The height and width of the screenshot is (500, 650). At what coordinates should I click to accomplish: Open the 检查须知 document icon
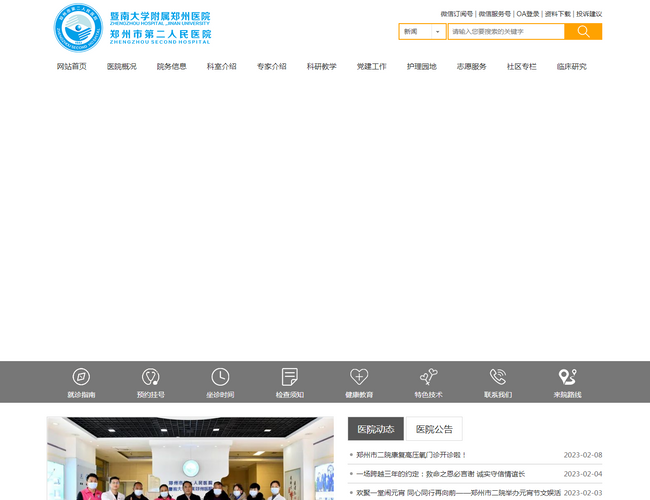(x=289, y=377)
